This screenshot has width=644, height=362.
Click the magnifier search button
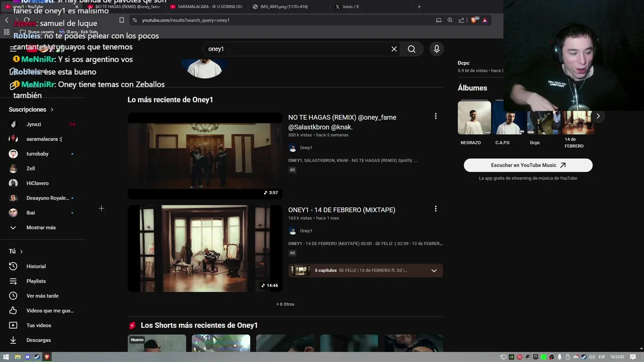pyautogui.click(x=412, y=49)
